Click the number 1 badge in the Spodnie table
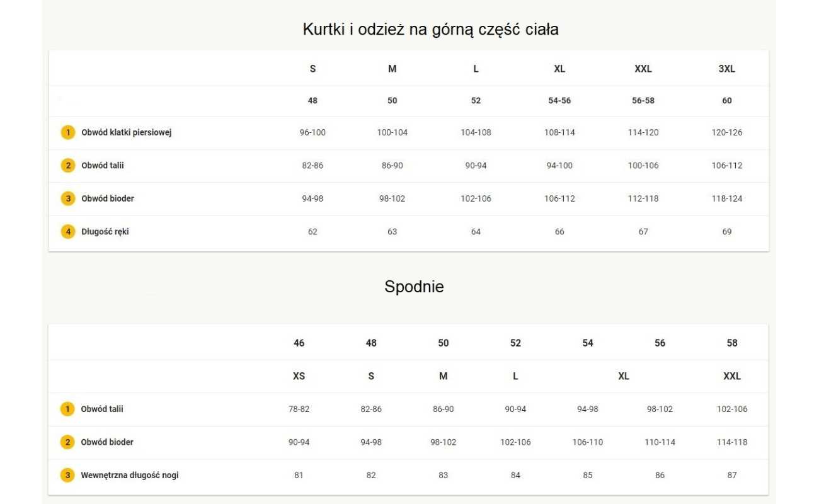Viewport: 819px width, 504px height. (x=67, y=409)
